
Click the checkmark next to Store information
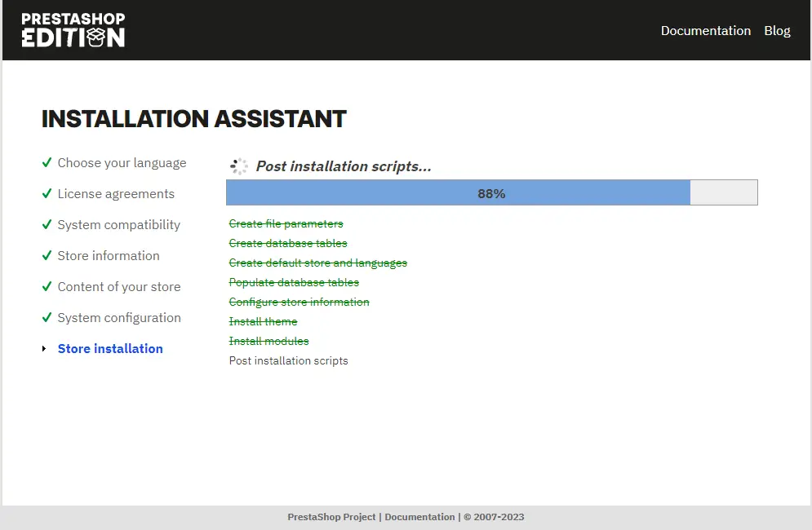(x=47, y=256)
